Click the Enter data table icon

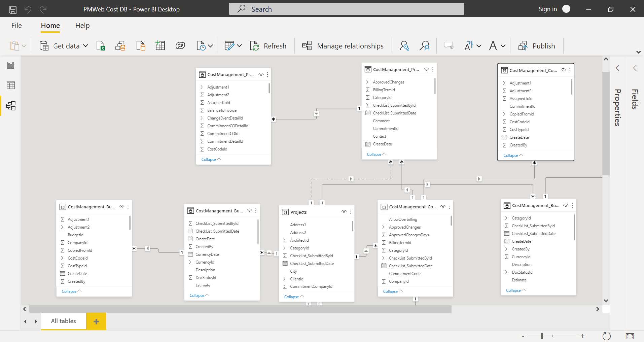coord(160,46)
